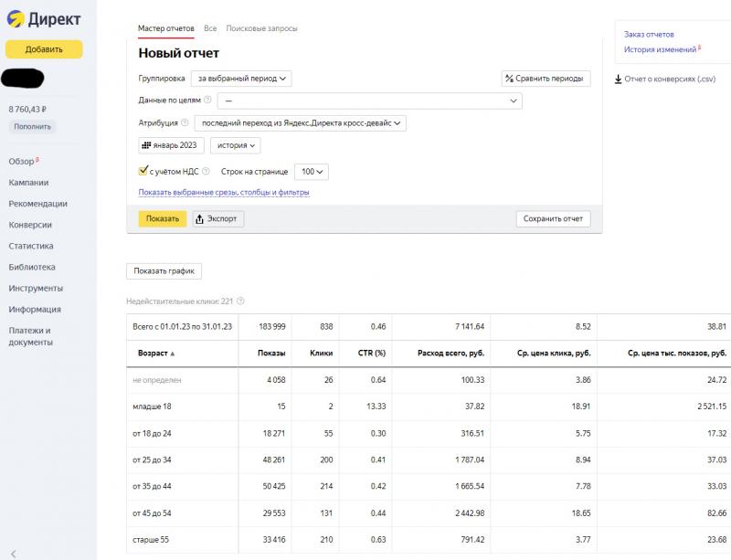
Task: Open the Группировка period dropdown
Action: click(241, 79)
